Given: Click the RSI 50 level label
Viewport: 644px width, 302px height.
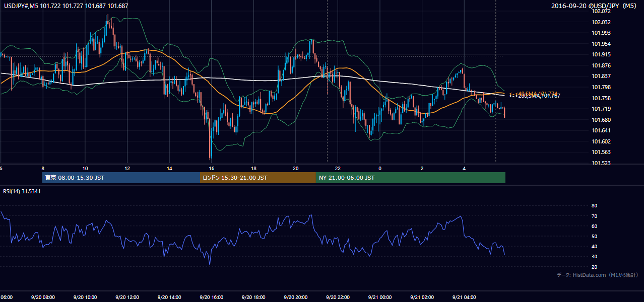Looking at the screenshot, I should pos(594,236).
